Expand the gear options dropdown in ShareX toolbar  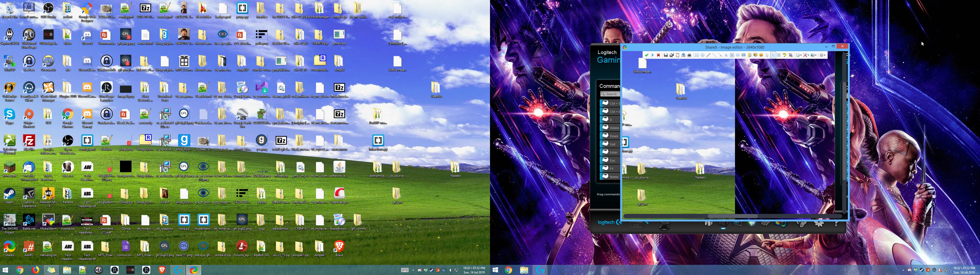(823, 55)
